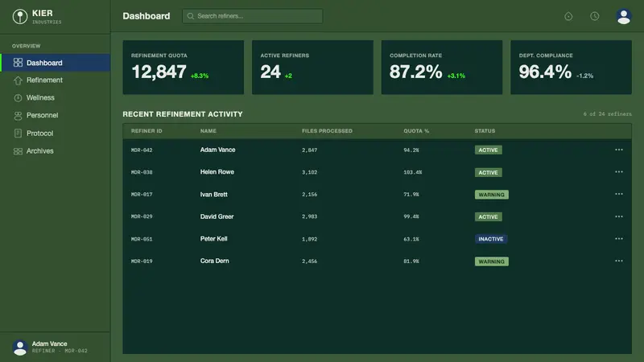Open the clock history icon in header
Viewport: 644px width, 362px height.
[594, 16]
